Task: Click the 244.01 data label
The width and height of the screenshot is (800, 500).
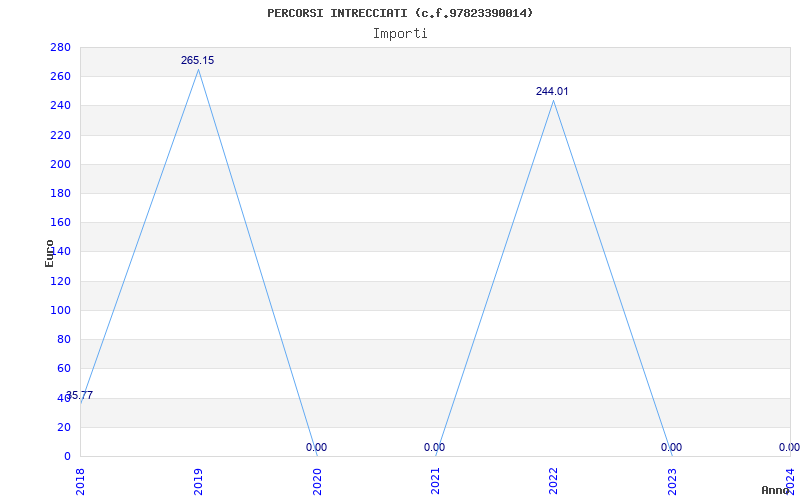Action: (x=552, y=91)
